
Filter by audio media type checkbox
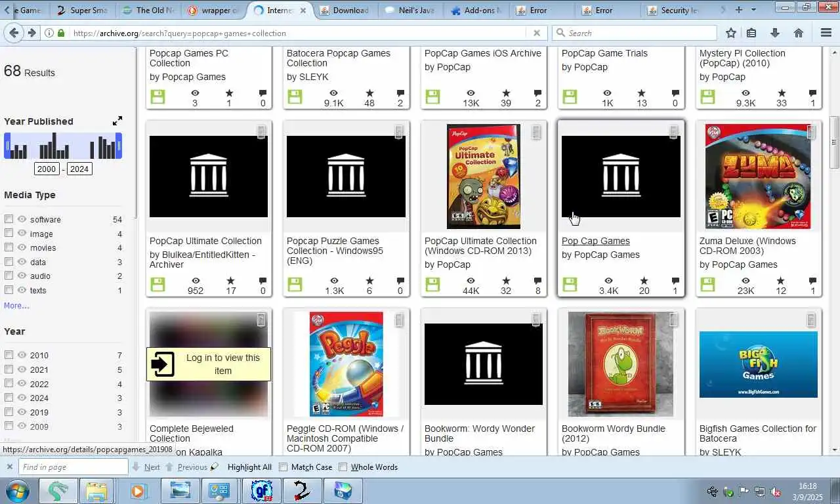tap(9, 276)
